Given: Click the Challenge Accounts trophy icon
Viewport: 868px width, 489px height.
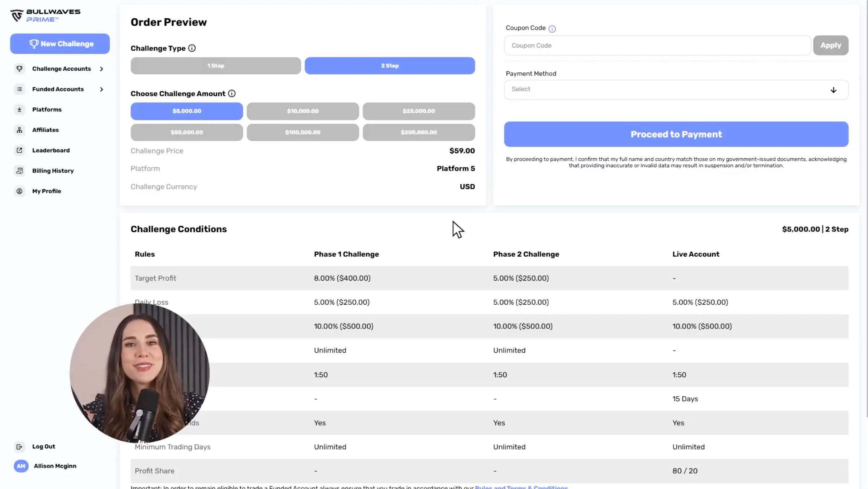Looking at the screenshot, I should (x=19, y=69).
